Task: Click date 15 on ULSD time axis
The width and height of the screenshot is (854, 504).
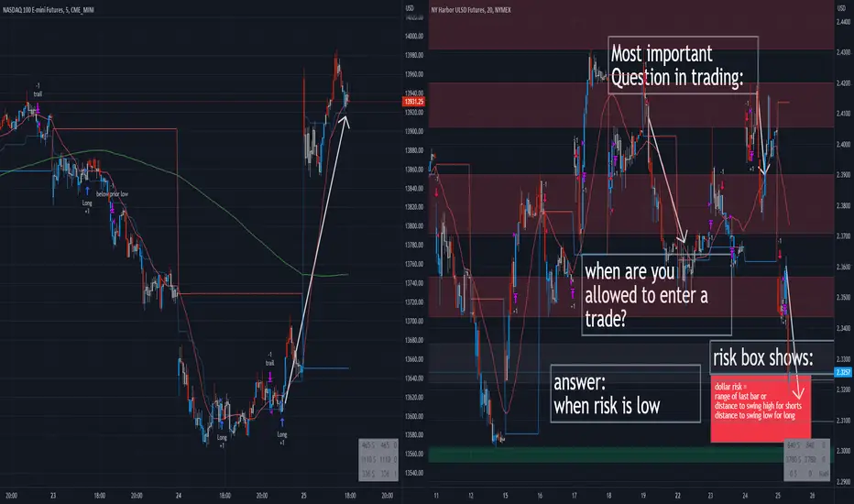Action: [x=506, y=496]
